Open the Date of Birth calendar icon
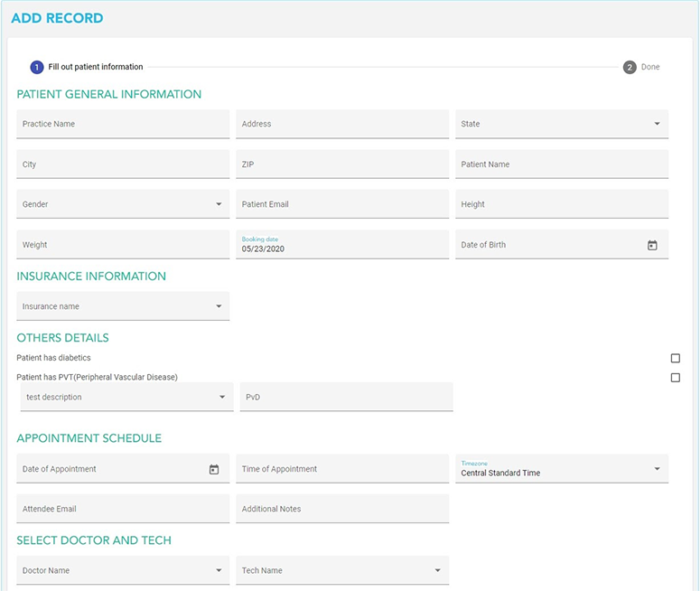This screenshot has height=591, width=700. coord(652,245)
